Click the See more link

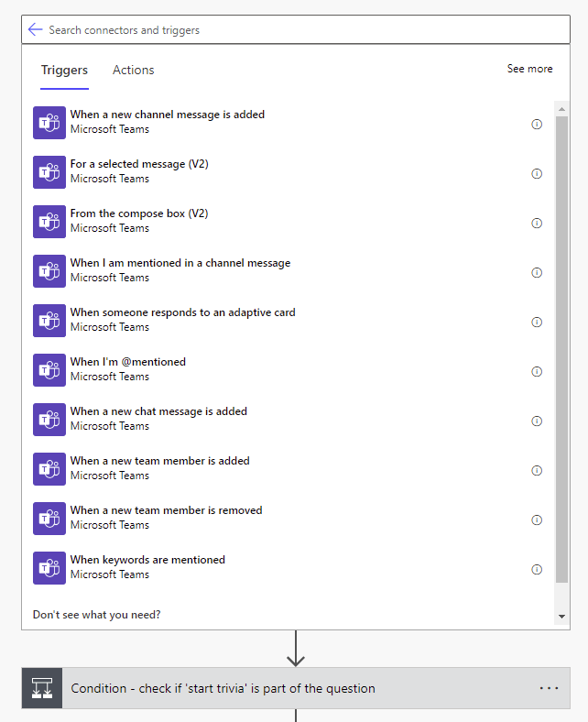tap(529, 69)
